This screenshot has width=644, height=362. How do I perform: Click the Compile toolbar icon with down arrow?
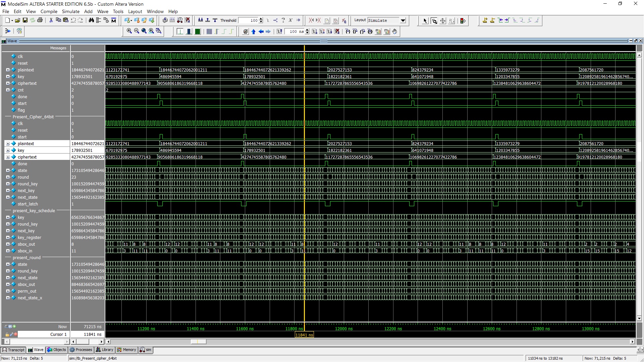coord(165,20)
